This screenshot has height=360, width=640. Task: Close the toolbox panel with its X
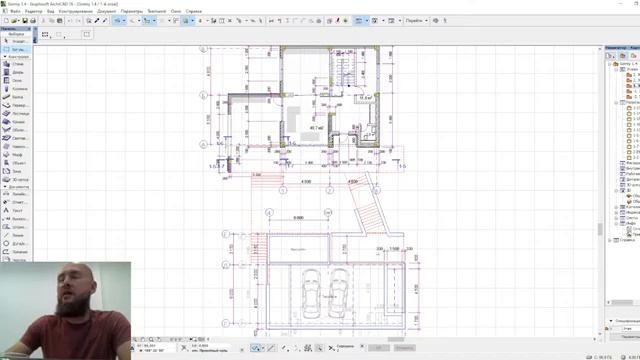[29, 29]
